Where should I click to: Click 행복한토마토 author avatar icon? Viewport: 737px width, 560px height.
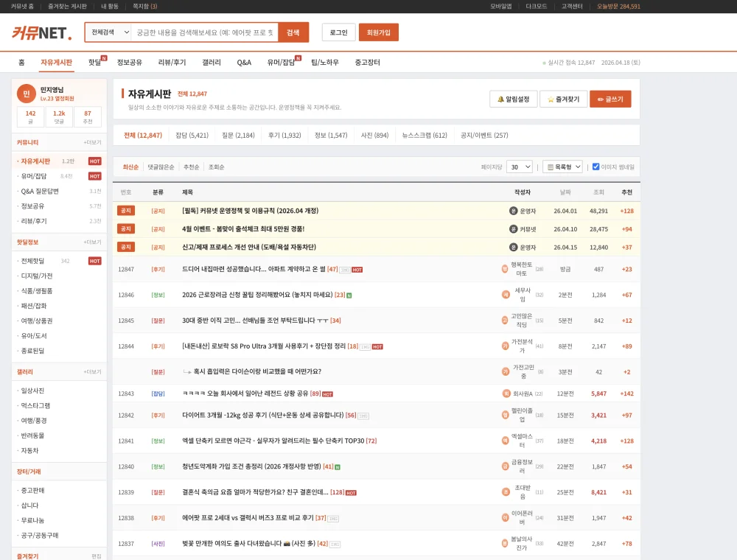tap(505, 269)
